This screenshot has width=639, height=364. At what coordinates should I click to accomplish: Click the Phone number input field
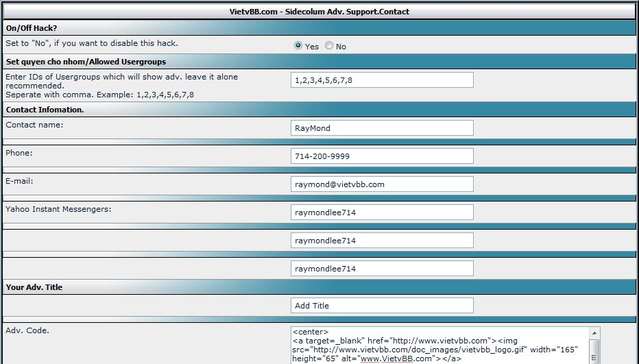tap(382, 156)
